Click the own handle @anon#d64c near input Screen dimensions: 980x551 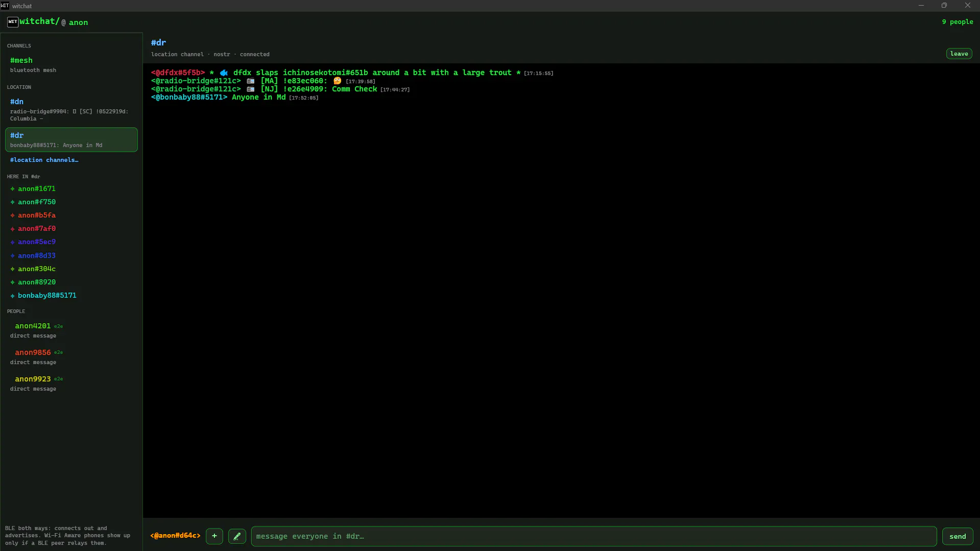coord(175,536)
